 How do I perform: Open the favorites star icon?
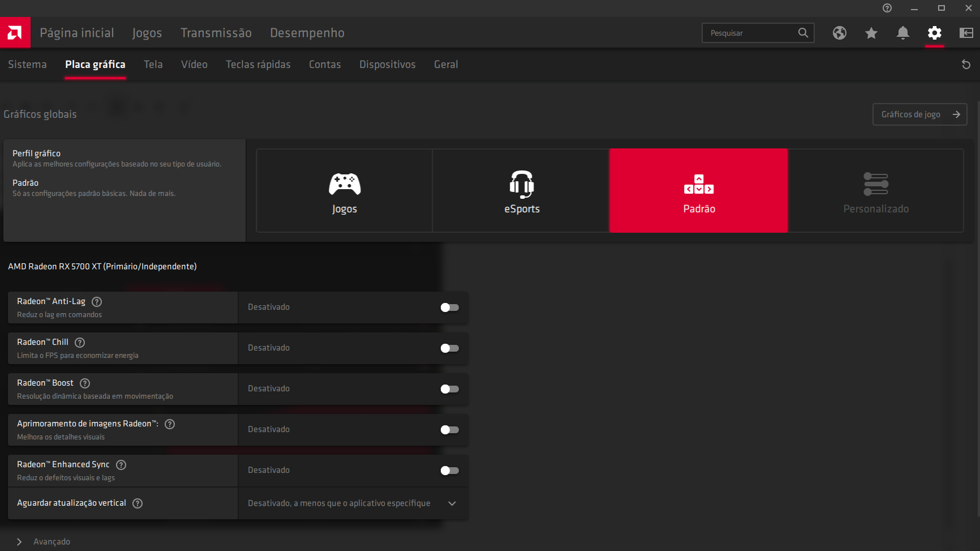coord(871,33)
